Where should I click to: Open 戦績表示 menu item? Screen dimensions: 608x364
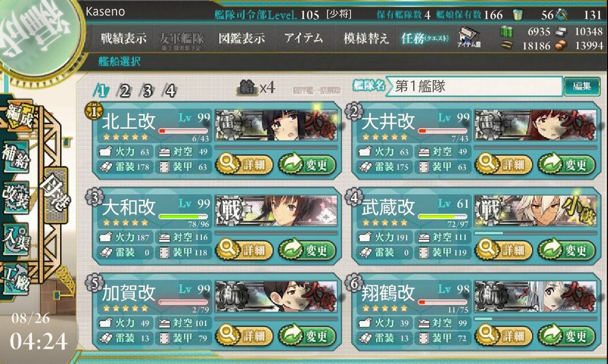[x=123, y=38]
